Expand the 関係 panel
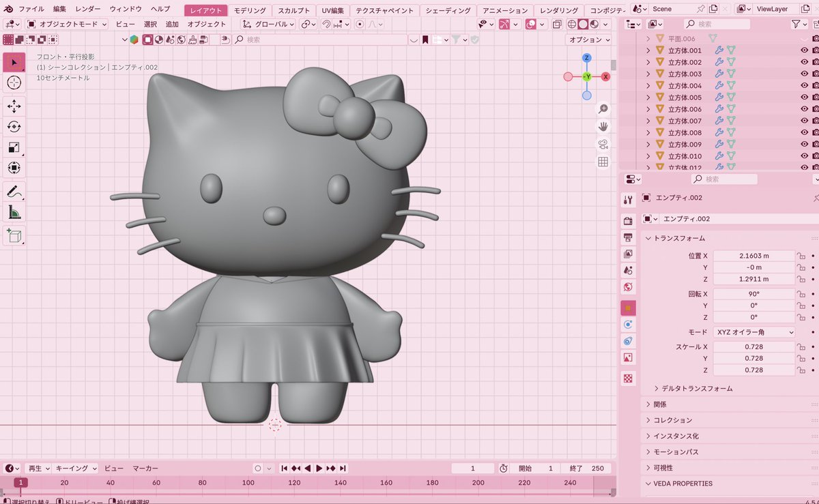Viewport: 819px width, 504px height. click(655, 404)
